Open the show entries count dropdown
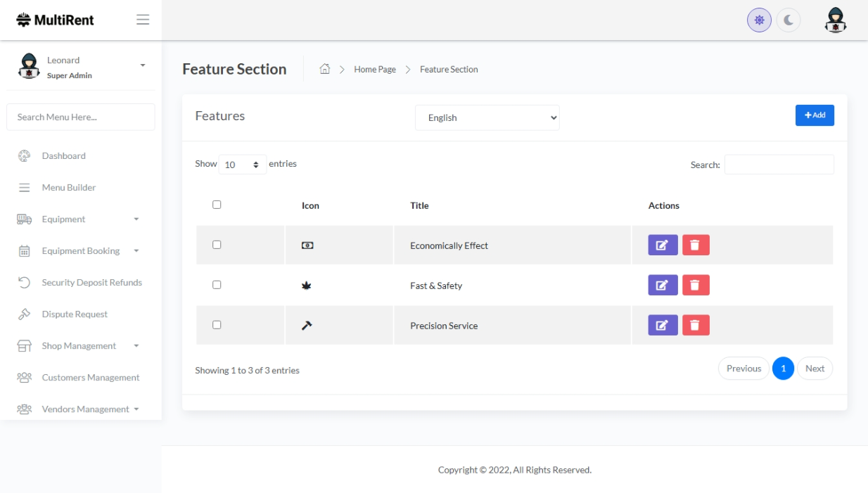Screen dimensions: 868x493 coord(242,165)
